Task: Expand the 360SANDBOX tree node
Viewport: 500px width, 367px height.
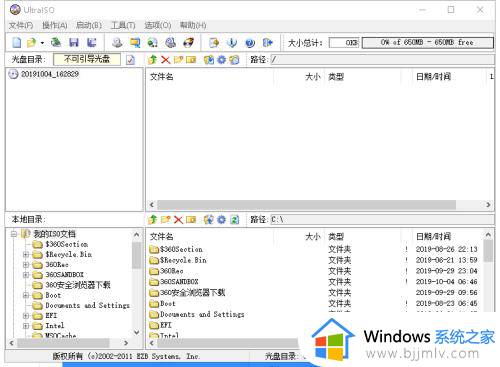Action: (x=26, y=275)
